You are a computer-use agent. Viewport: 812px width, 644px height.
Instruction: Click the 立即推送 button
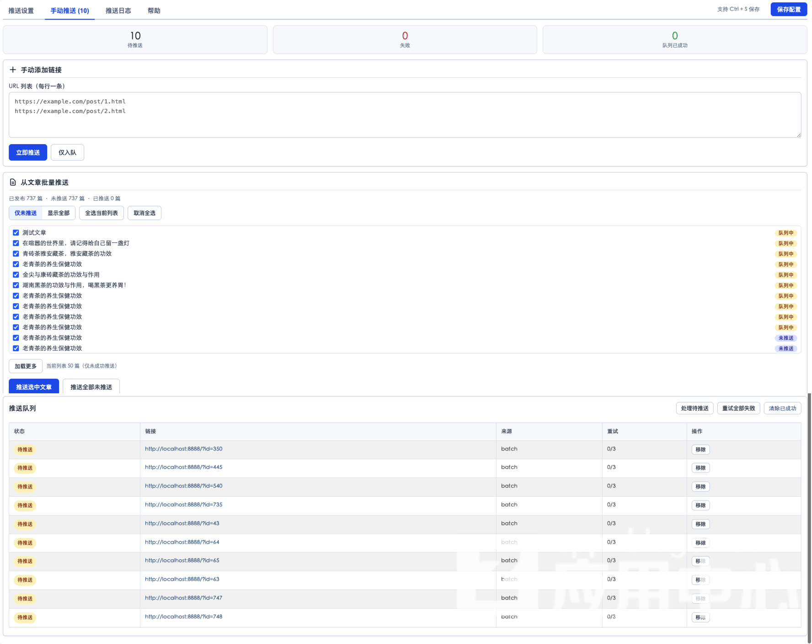tap(28, 152)
